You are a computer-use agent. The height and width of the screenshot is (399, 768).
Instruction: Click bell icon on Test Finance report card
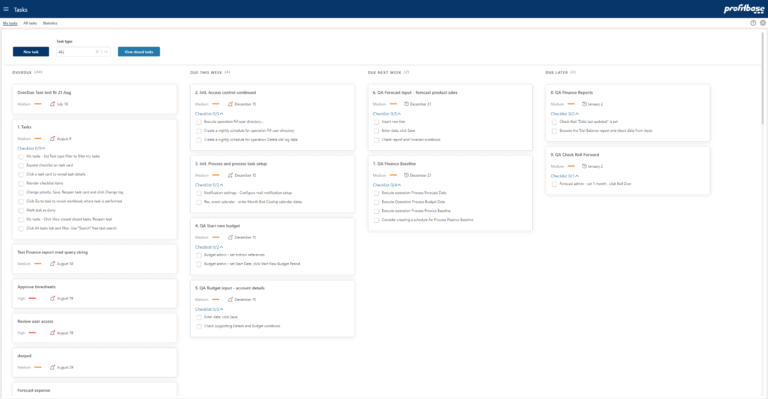coord(52,263)
